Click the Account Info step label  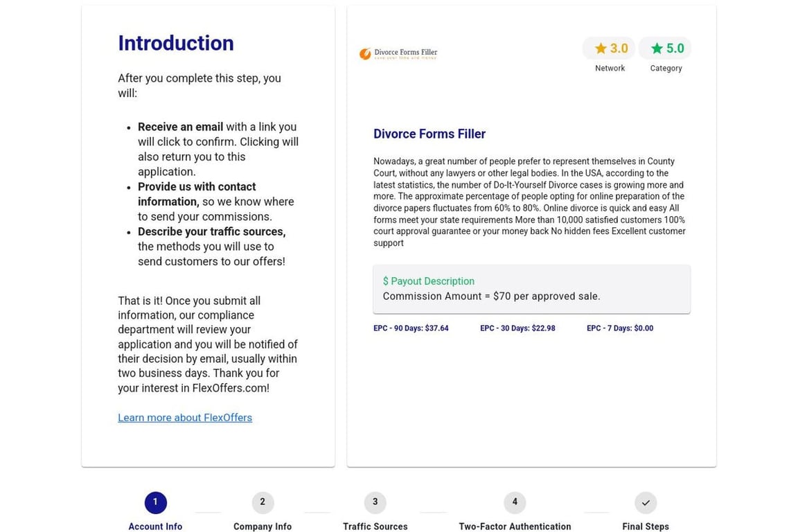click(x=155, y=526)
